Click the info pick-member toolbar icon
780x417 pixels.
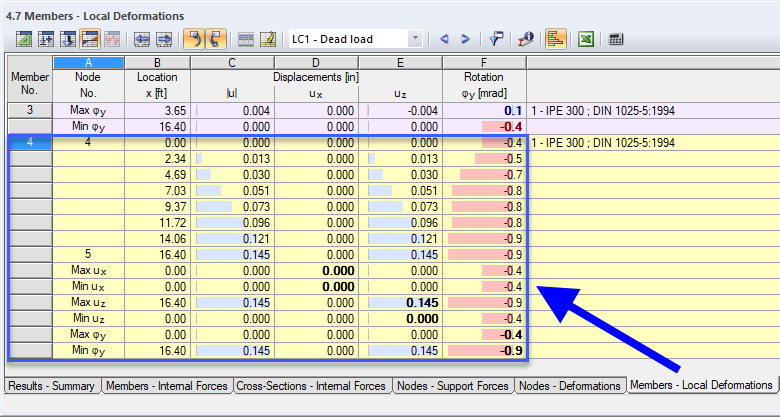pyautogui.click(x=526, y=39)
